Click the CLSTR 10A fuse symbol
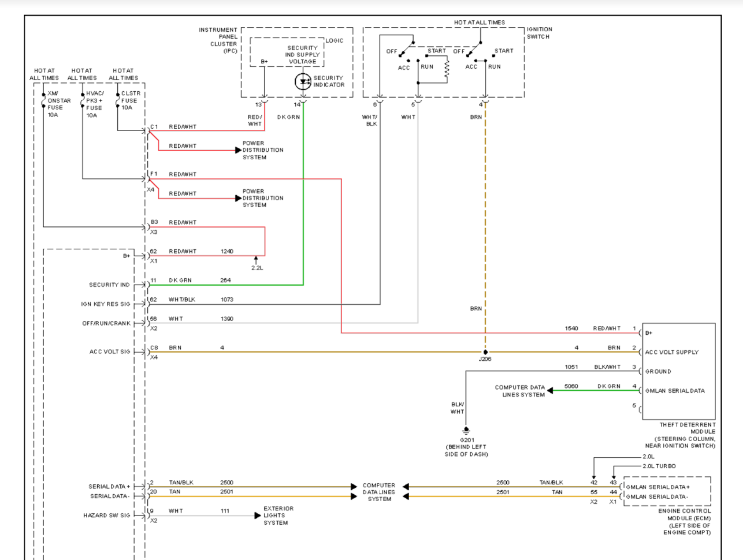 (x=118, y=100)
